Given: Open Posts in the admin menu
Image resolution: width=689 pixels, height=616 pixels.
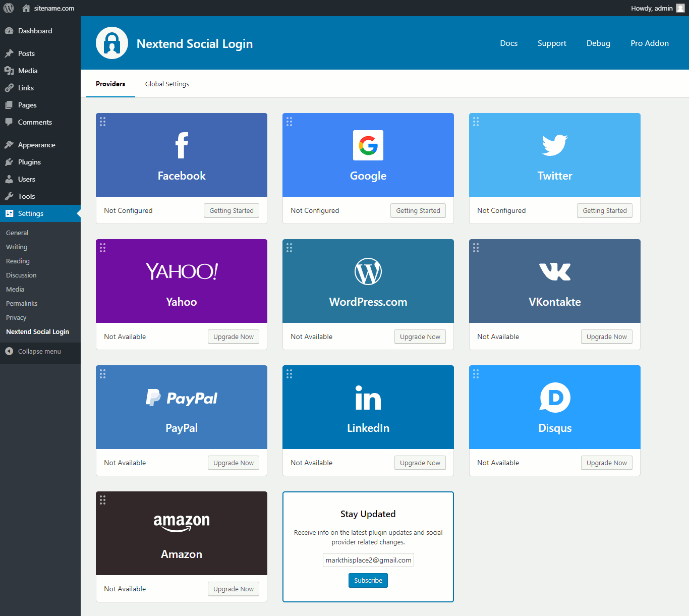Looking at the screenshot, I should [x=40, y=53].
